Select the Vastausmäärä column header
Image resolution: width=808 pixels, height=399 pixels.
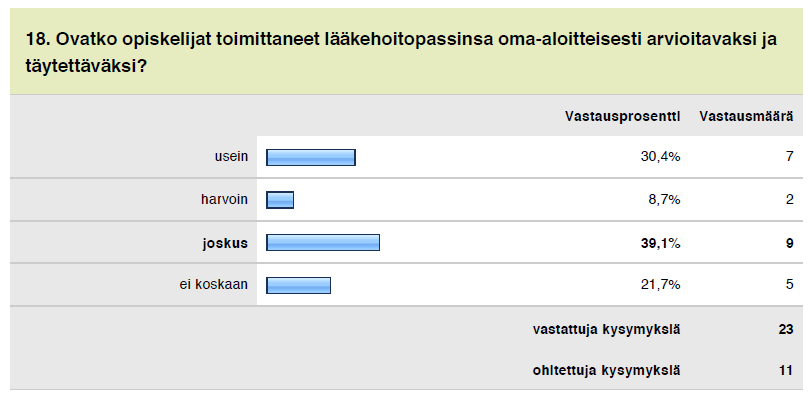746,117
